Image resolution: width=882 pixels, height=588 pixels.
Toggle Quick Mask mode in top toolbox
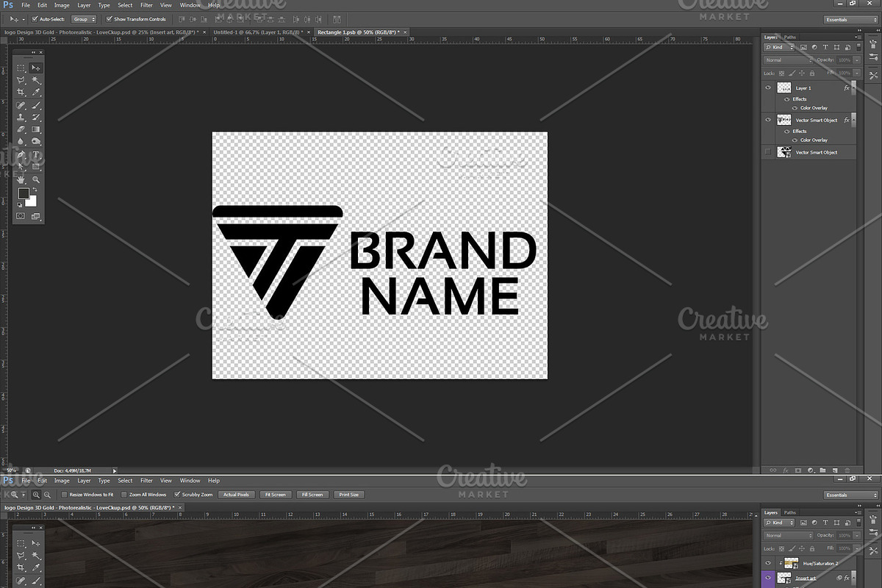click(x=21, y=216)
